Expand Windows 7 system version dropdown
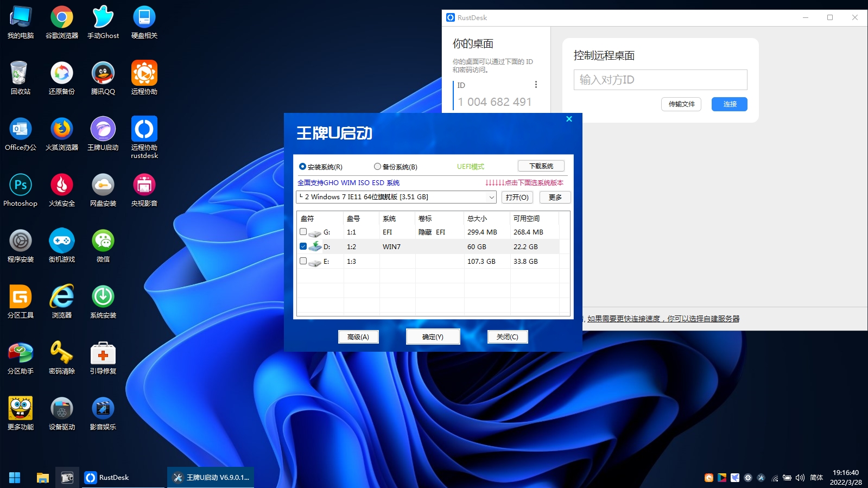The width and height of the screenshot is (868, 488). pyautogui.click(x=491, y=197)
